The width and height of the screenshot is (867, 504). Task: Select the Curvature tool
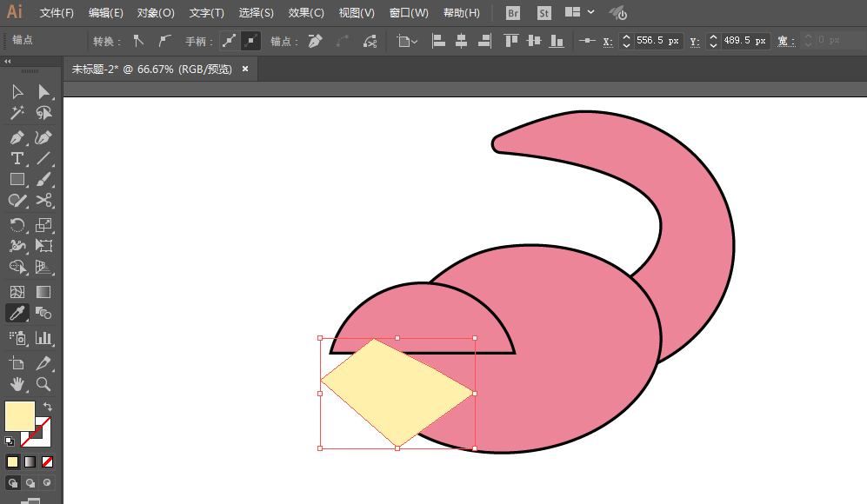43,137
